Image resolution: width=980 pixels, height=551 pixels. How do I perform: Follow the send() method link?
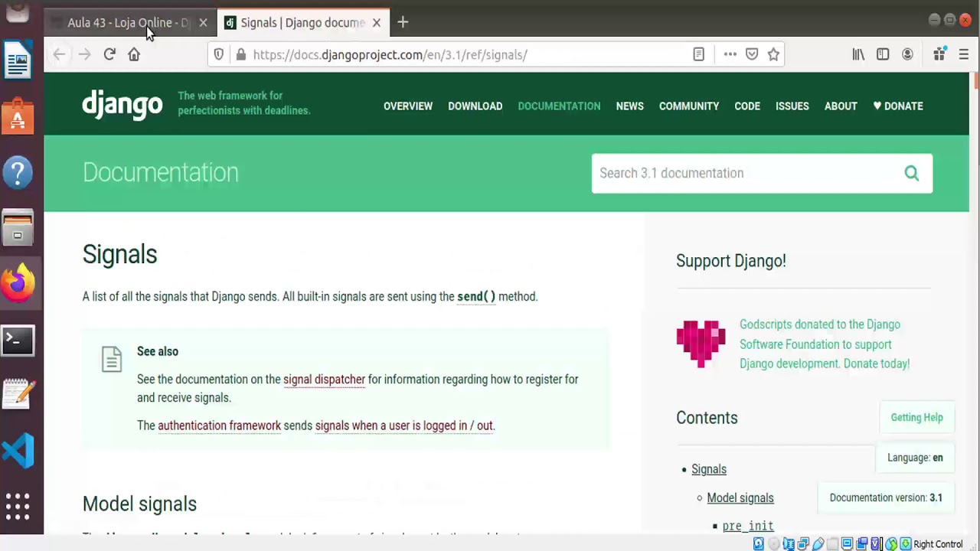point(476,297)
